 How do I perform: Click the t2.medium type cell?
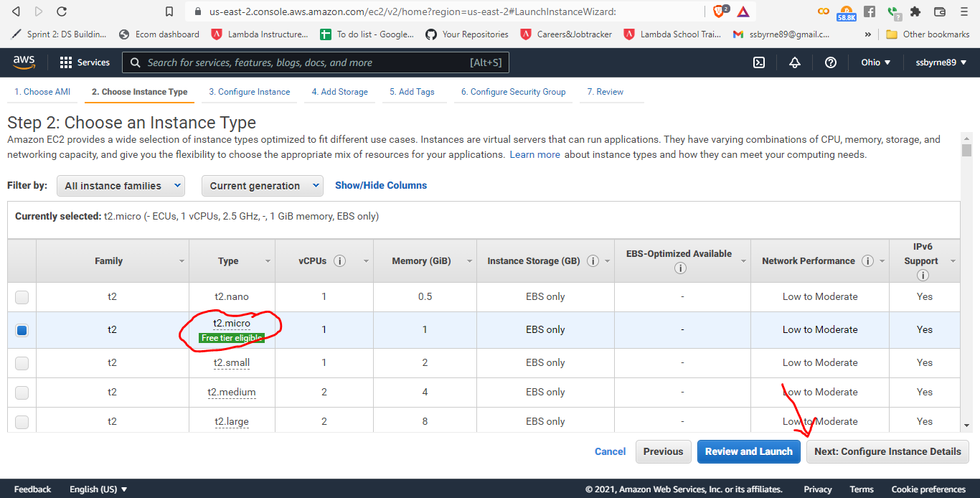[x=232, y=393]
